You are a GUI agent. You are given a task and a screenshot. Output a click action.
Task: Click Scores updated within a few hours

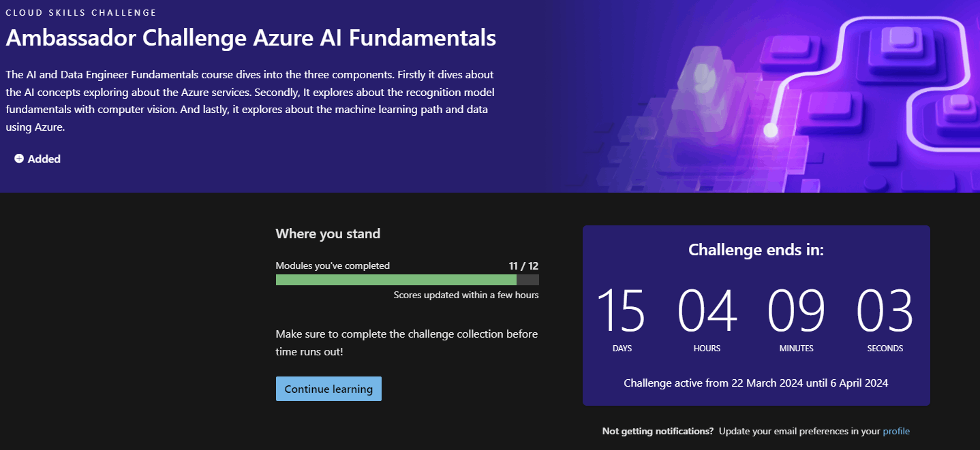click(x=466, y=295)
